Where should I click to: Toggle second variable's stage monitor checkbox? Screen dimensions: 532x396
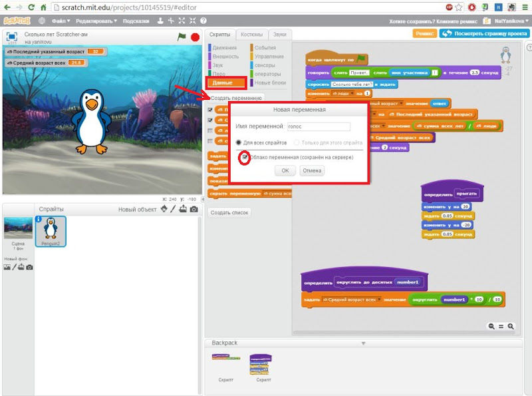click(210, 120)
